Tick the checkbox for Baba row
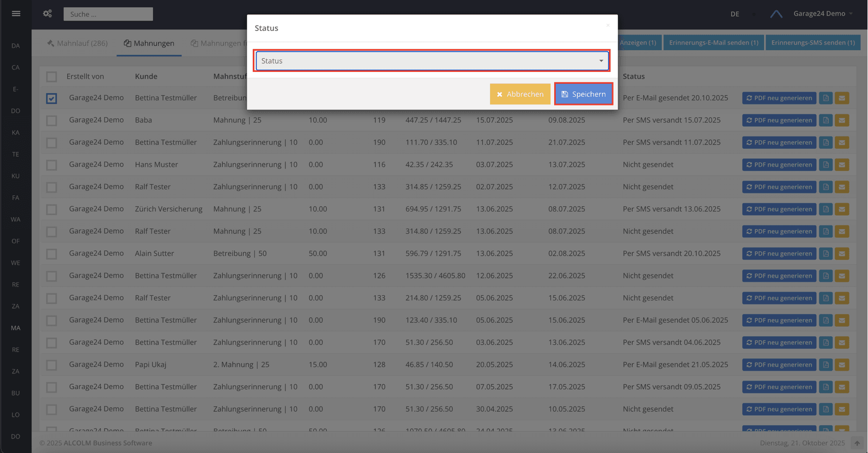 tap(52, 120)
